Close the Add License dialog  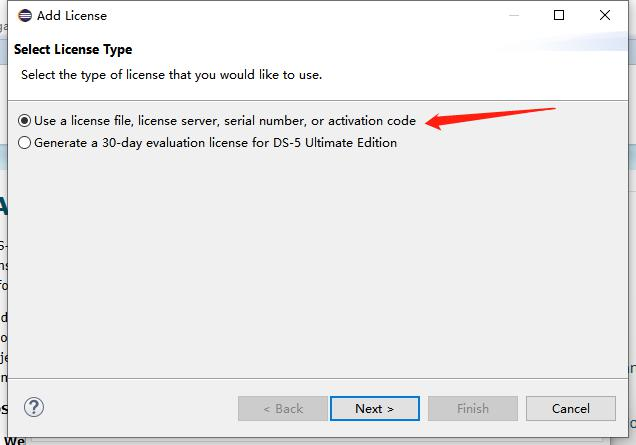click(605, 15)
